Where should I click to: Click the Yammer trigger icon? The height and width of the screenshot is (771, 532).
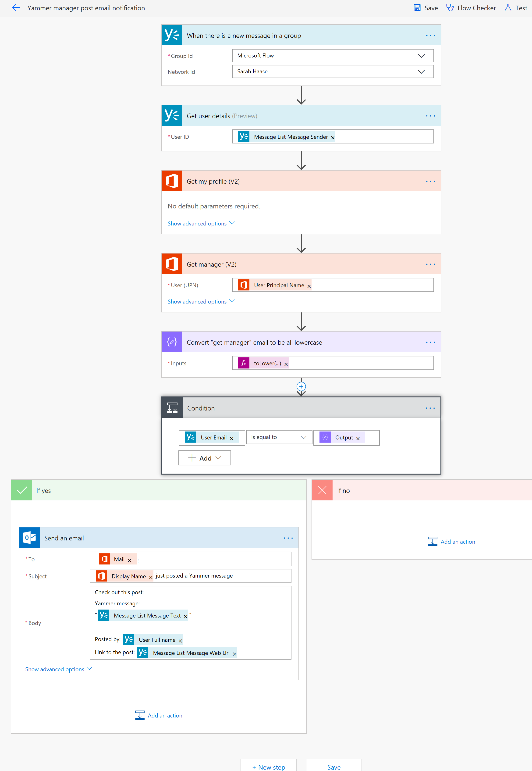(171, 35)
